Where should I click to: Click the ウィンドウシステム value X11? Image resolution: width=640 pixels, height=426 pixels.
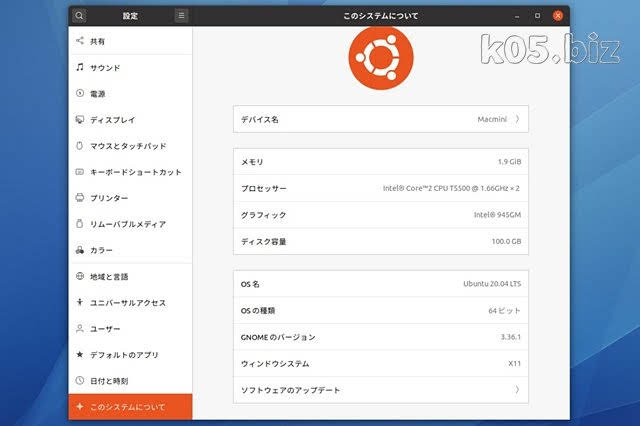[x=514, y=363]
